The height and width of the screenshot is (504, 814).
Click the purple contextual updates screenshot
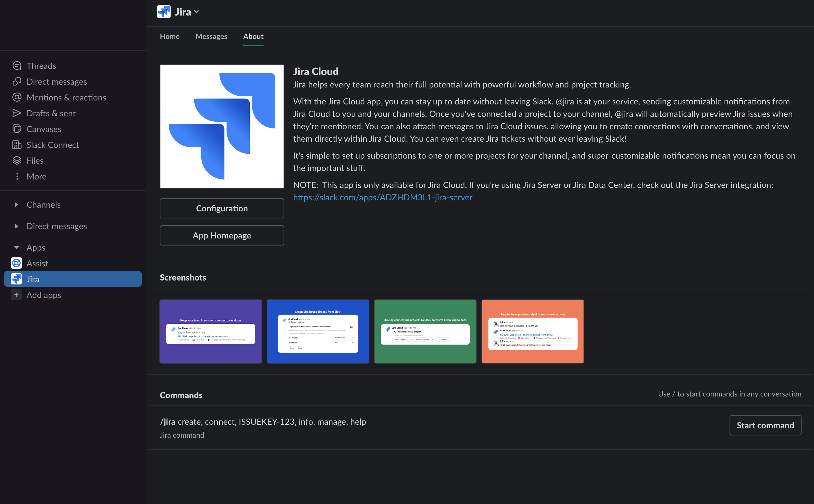pyautogui.click(x=210, y=331)
